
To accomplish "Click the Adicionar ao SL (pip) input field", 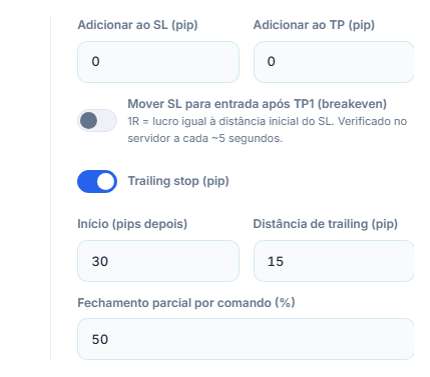I will pos(158,62).
